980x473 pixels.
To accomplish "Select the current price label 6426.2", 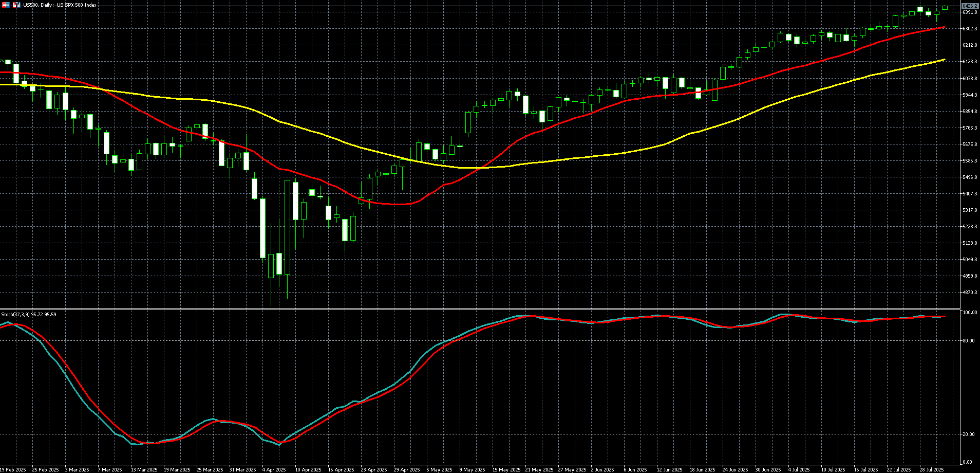I will (970, 6).
